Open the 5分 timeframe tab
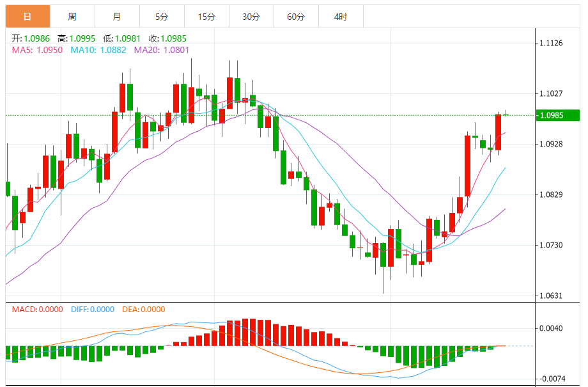588x387 pixels. 162,17
